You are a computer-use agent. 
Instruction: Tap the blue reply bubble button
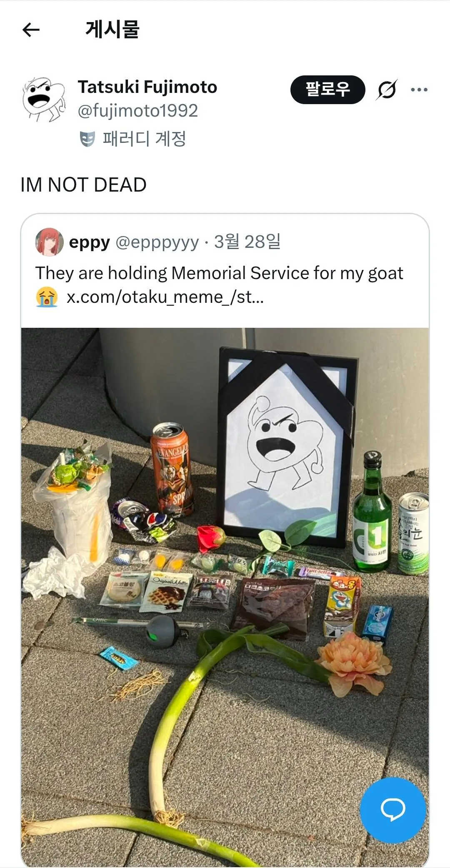[x=392, y=810]
